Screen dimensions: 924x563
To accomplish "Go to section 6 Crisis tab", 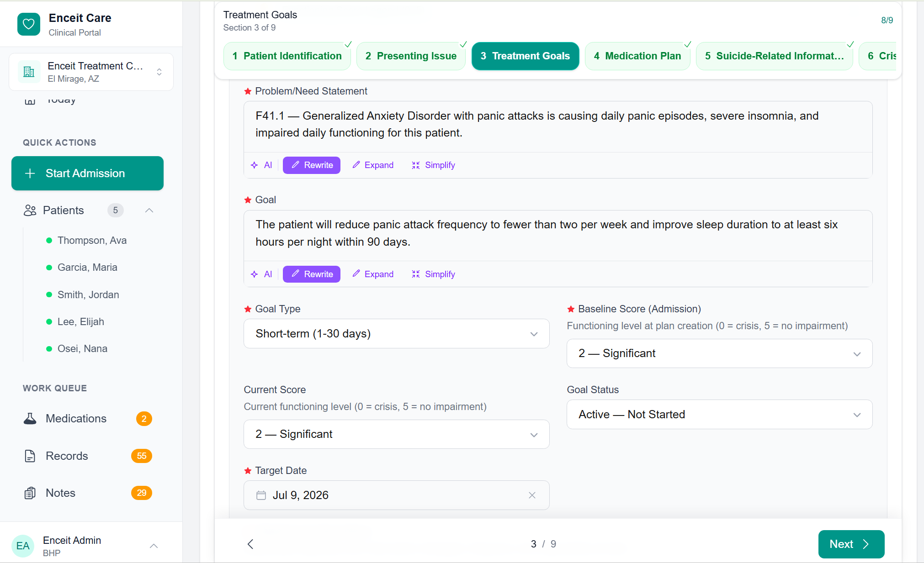I will pos(878,56).
